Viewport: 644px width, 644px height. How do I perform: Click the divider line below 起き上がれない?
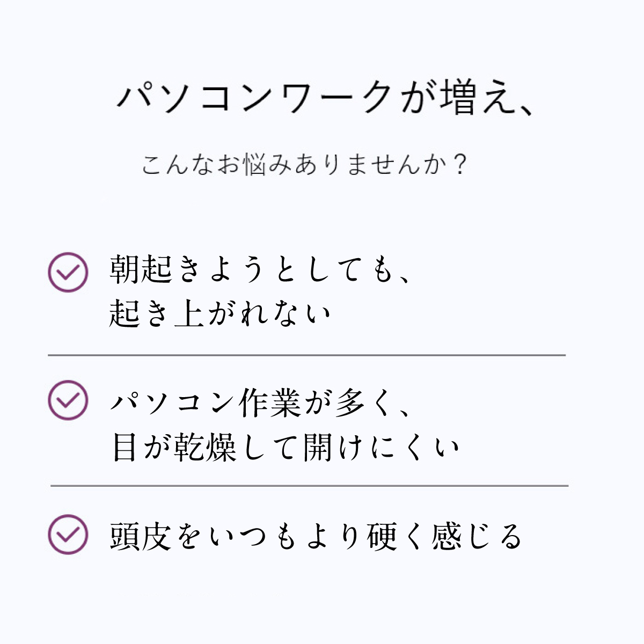[x=306, y=355]
